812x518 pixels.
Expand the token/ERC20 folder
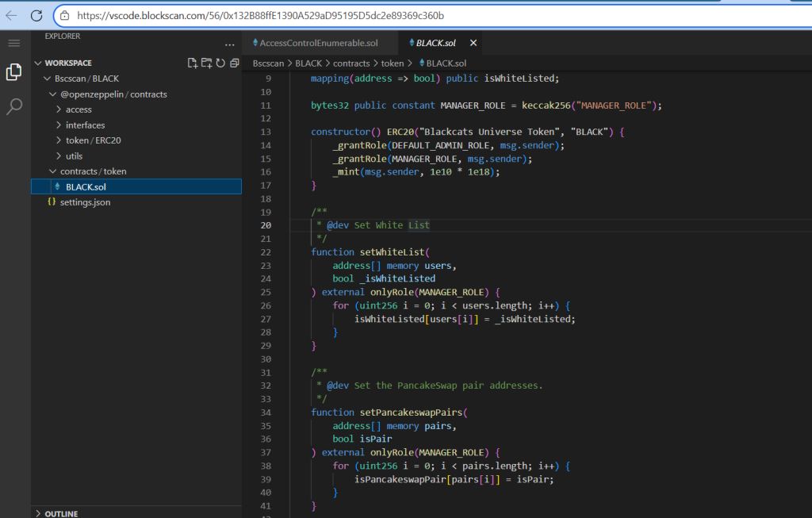(93, 140)
